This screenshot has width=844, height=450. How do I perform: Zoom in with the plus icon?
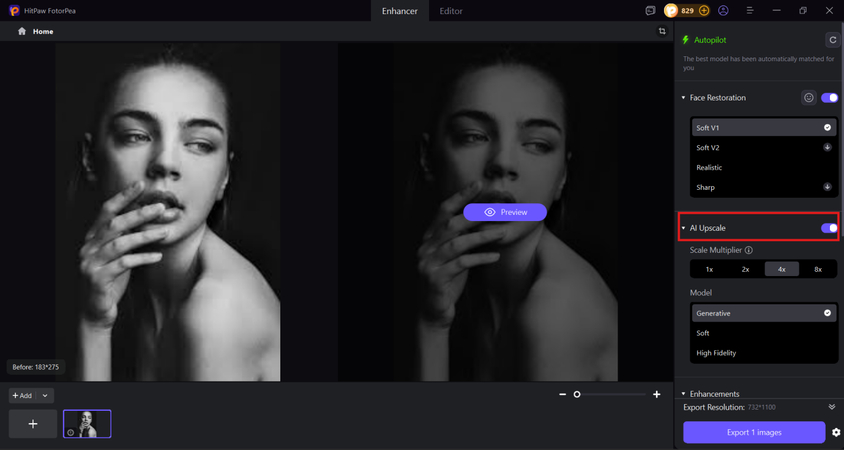(x=657, y=395)
